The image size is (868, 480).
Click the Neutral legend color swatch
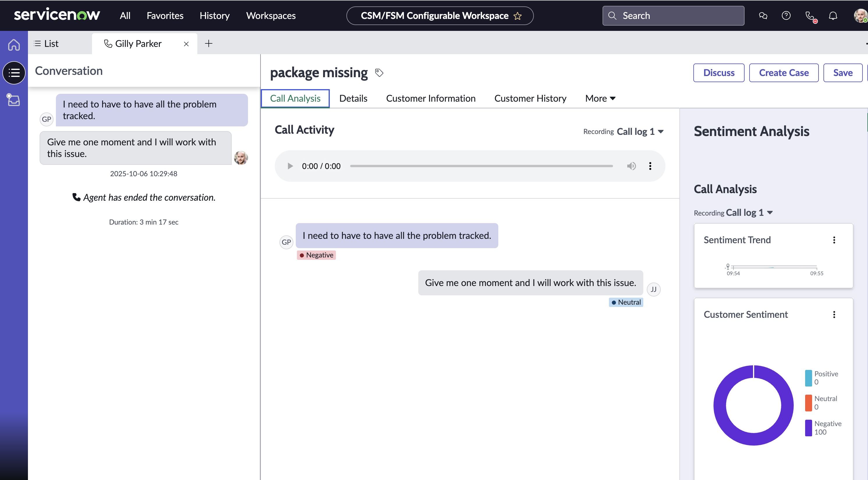(808, 403)
